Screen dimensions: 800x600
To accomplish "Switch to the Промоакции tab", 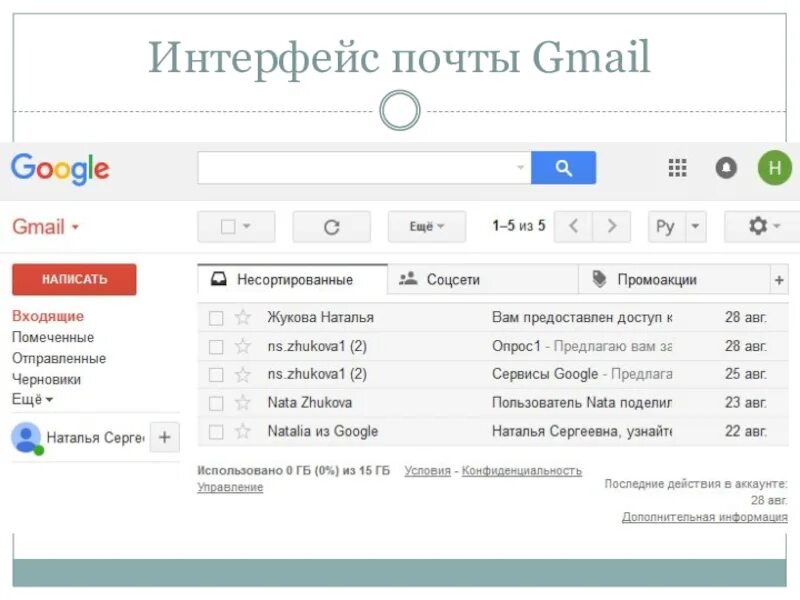I will tap(673, 280).
